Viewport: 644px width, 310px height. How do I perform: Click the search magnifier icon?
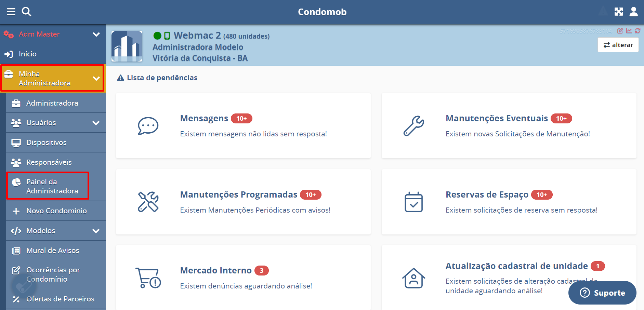26,12
